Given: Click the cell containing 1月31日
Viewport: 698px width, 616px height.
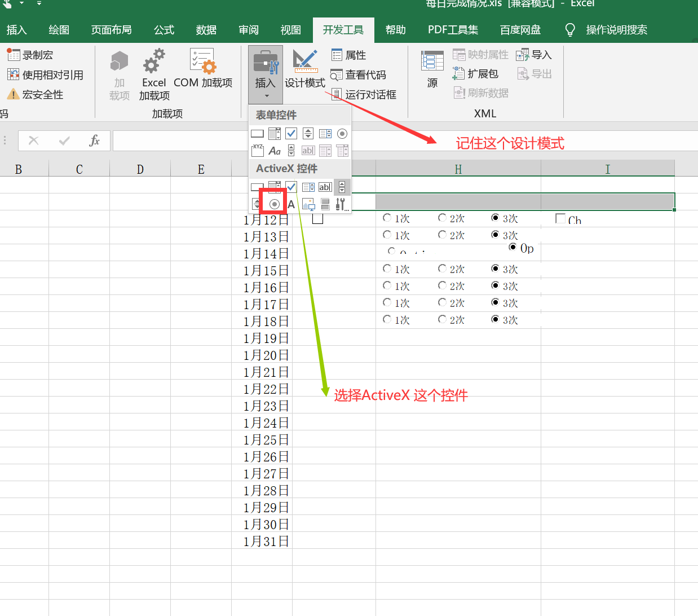Looking at the screenshot, I should click(x=262, y=540).
